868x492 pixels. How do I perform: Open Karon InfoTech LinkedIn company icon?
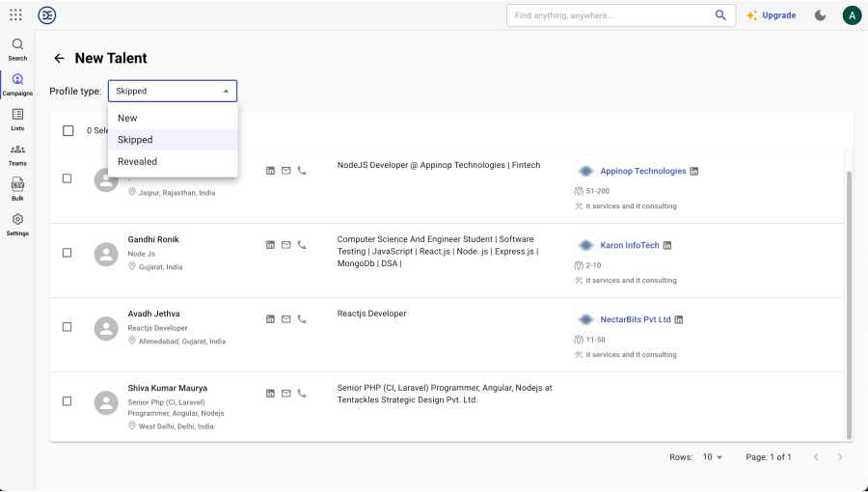[667, 246]
